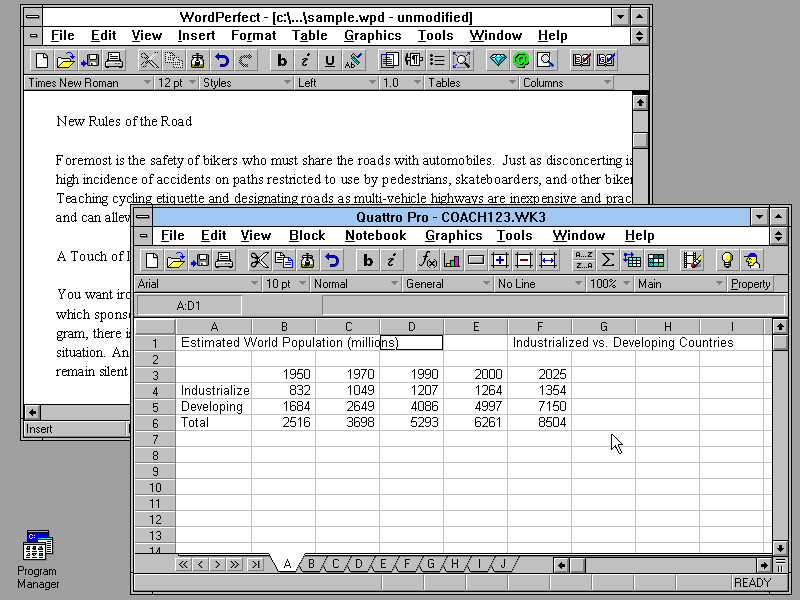Print the WordPerfect document with the printer icon
The width and height of the screenshot is (800, 600).
point(114,61)
